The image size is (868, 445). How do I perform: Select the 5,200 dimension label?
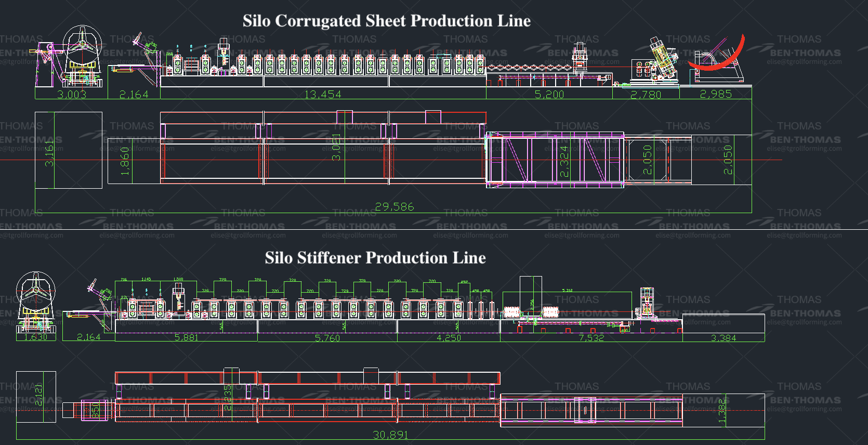549,95
